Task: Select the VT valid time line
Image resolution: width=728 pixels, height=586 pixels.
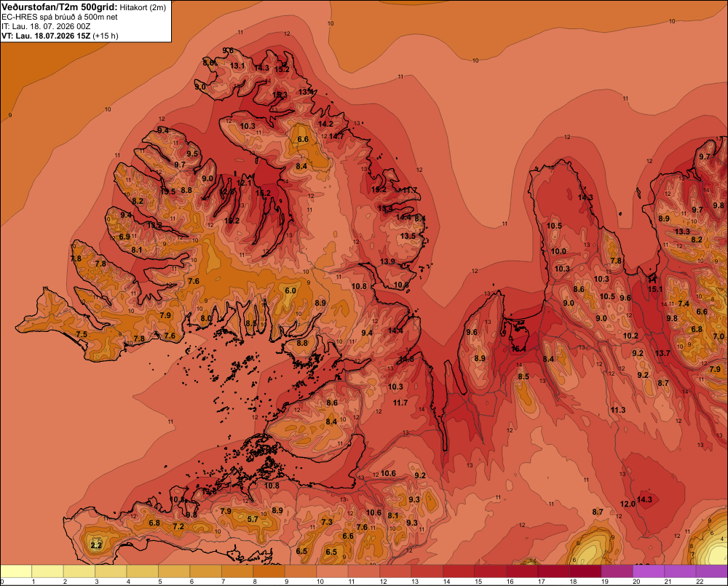Action: (60, 36)
